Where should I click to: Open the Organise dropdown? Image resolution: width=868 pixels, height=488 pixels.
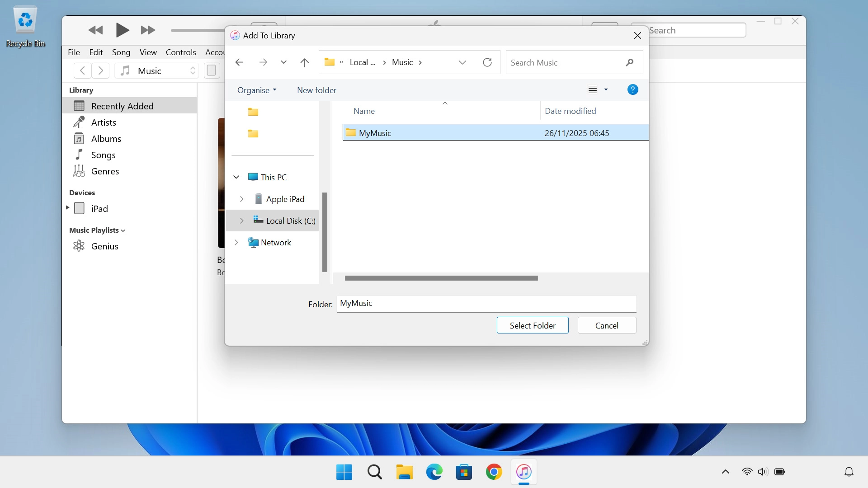point(256,90)
